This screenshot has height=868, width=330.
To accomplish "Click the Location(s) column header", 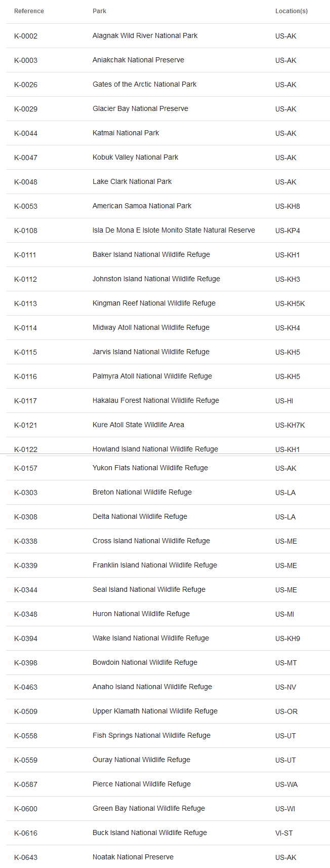I will [291, 11].
